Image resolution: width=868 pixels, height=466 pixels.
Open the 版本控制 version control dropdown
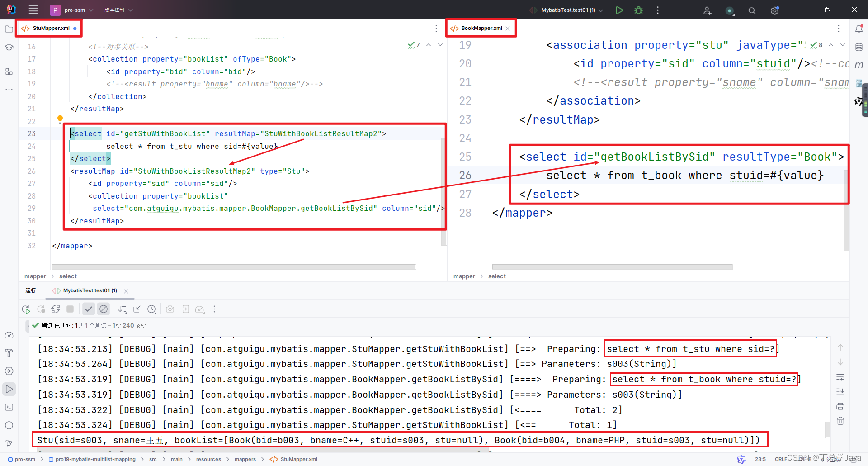coord(118,10)
